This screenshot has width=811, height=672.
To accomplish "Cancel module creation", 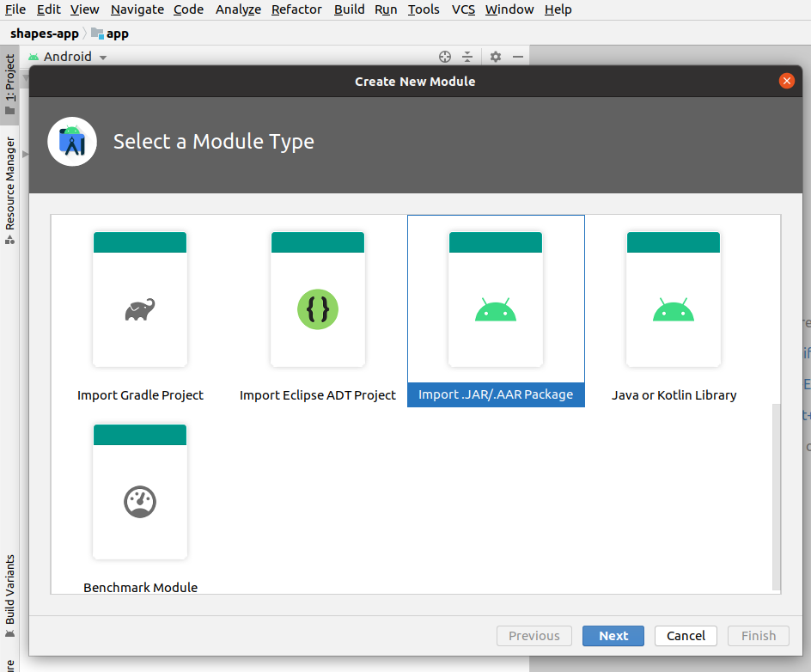I will tap(686, 636).
